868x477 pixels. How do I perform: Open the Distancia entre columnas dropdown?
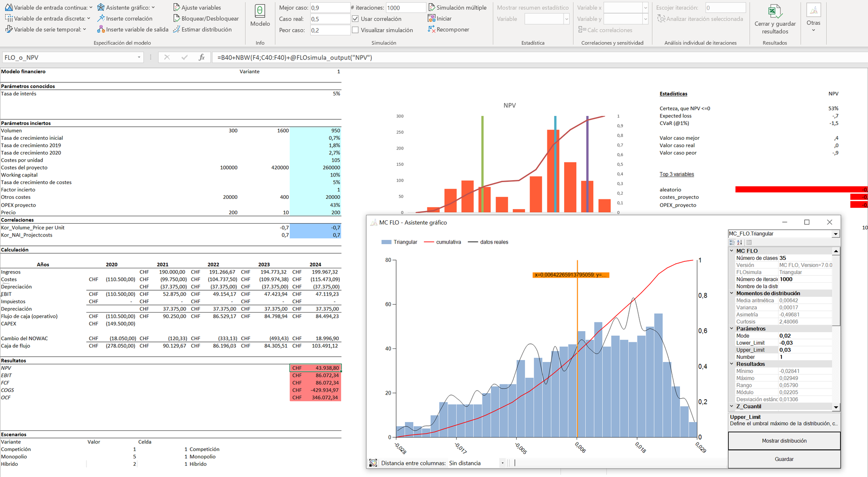[503, 463]
